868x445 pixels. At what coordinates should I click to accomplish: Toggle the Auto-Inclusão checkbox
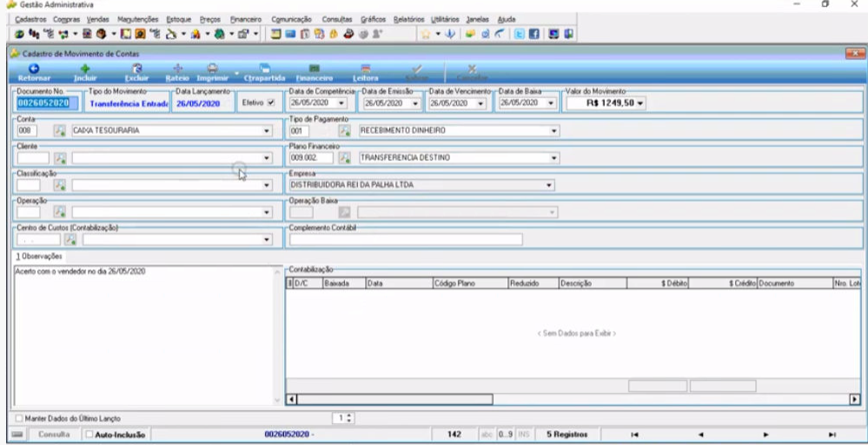(x=89, y=435)
